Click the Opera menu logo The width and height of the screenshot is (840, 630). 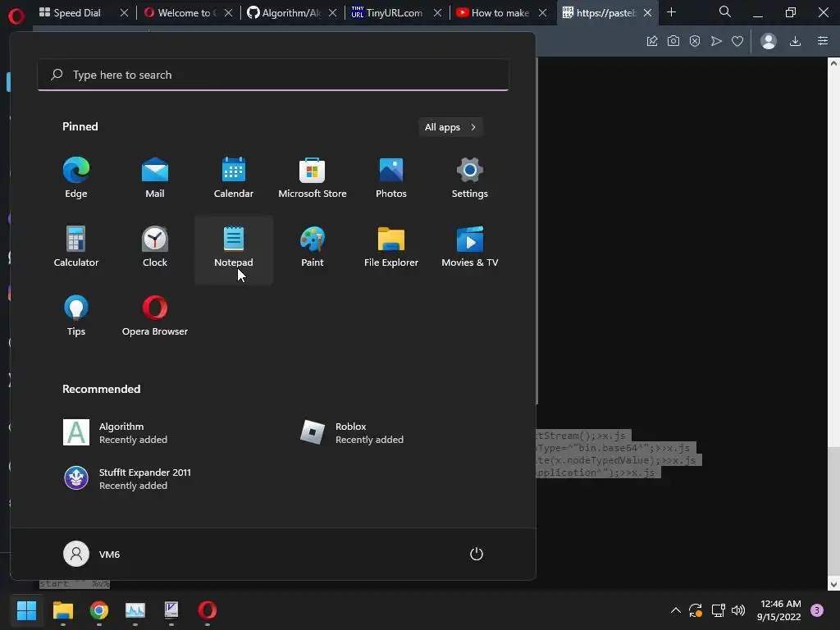pyautogui.click(x=16, y=16)
